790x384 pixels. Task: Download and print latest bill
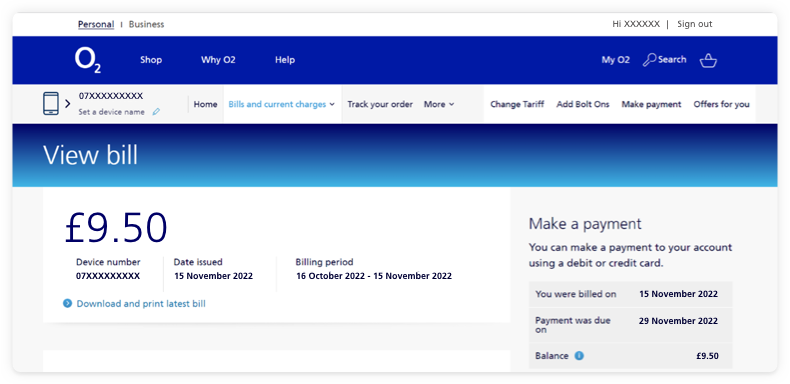pos(141,304)
